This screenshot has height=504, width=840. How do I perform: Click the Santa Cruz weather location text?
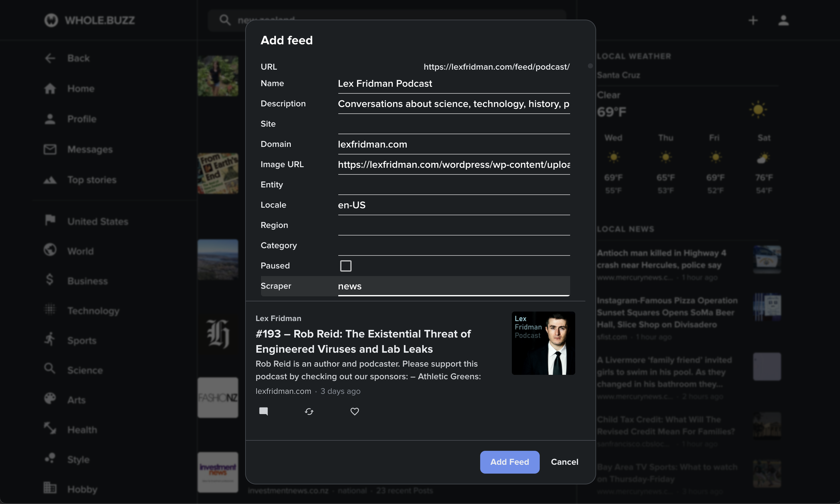click(x=619, y=75)
